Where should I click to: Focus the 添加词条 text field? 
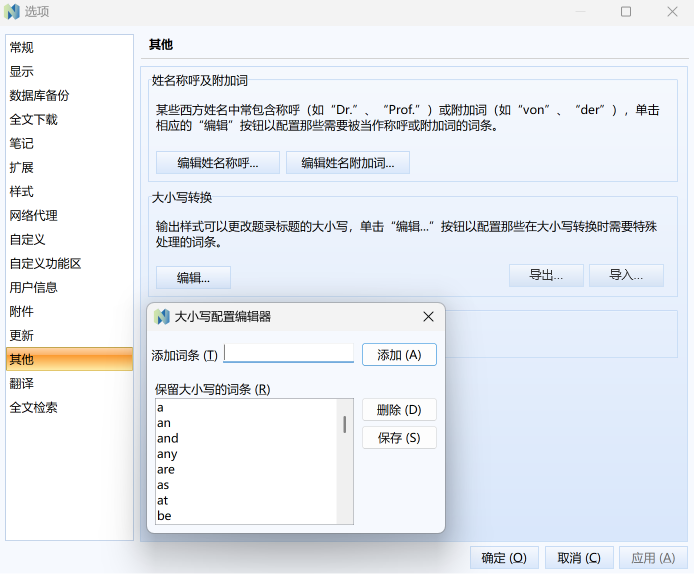coord(289,354)
